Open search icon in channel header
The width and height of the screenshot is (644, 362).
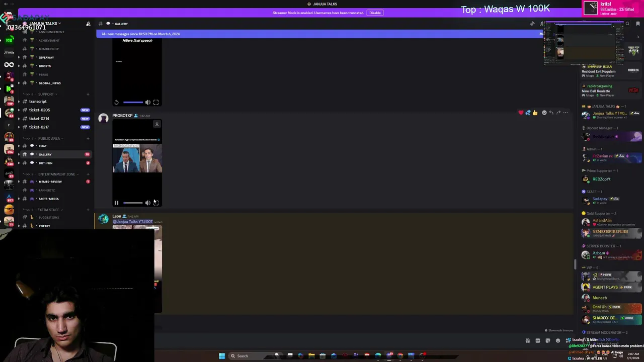[627, 24]
